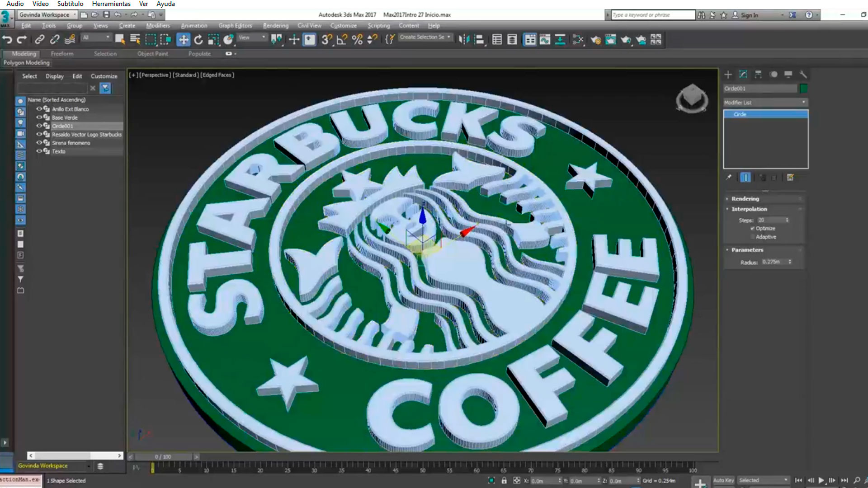
Task: Open the Graph Editors menu
Action: point(235,26)
